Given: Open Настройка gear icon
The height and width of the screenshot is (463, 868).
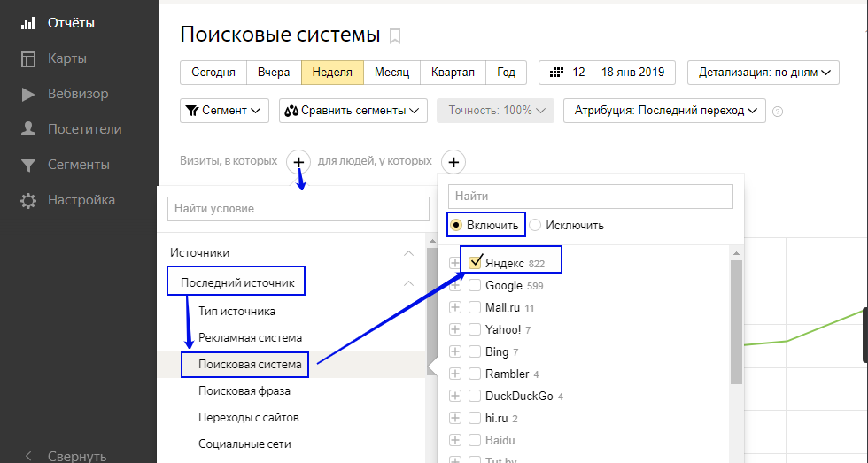Looking at the screenshot, I should click(x=28, y=200).
